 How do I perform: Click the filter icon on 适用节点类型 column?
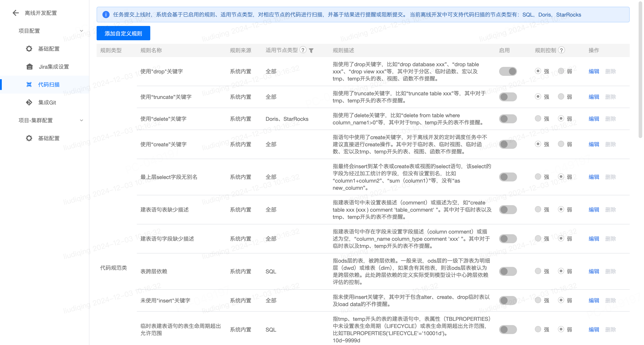pos(311,50)
